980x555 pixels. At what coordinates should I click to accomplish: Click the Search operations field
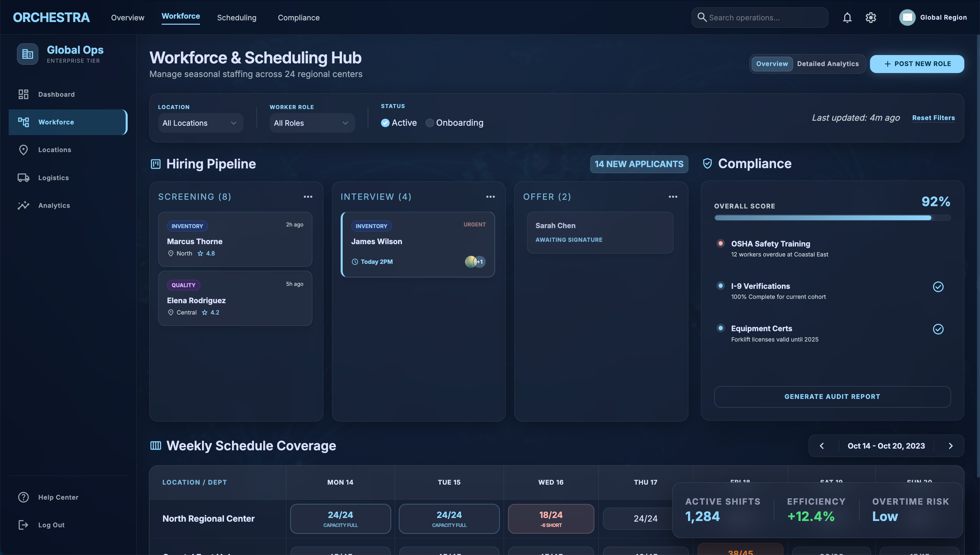tap(759, 18)
